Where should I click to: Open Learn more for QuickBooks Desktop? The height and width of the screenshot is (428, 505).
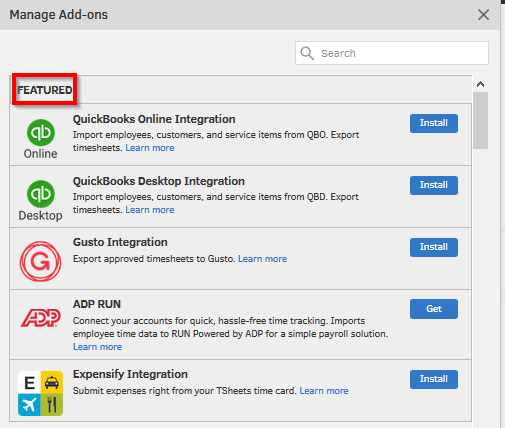coord(150,210)
